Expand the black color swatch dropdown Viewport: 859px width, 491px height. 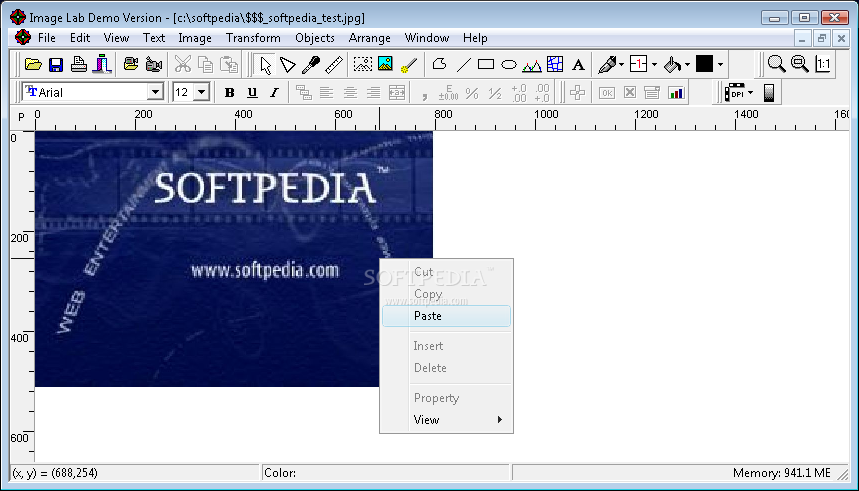click(720, 65)
